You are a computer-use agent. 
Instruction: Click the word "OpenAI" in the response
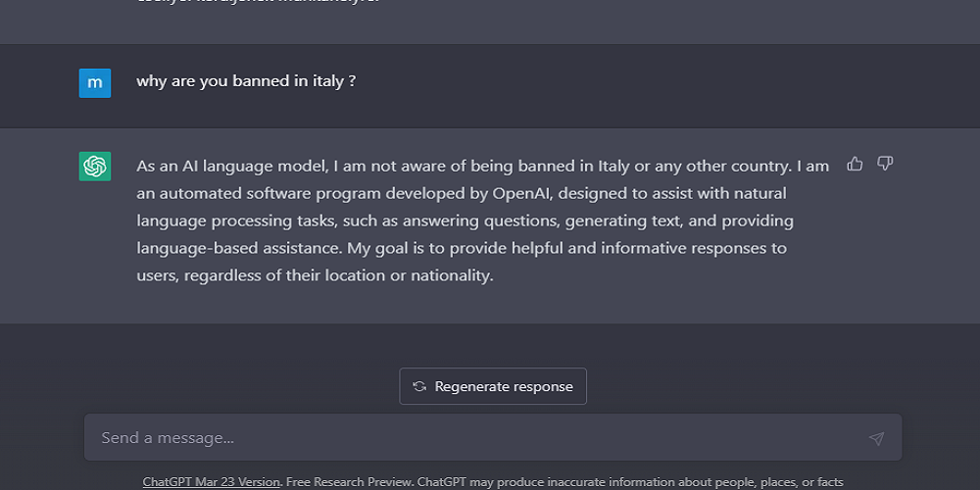pos(521,193)
